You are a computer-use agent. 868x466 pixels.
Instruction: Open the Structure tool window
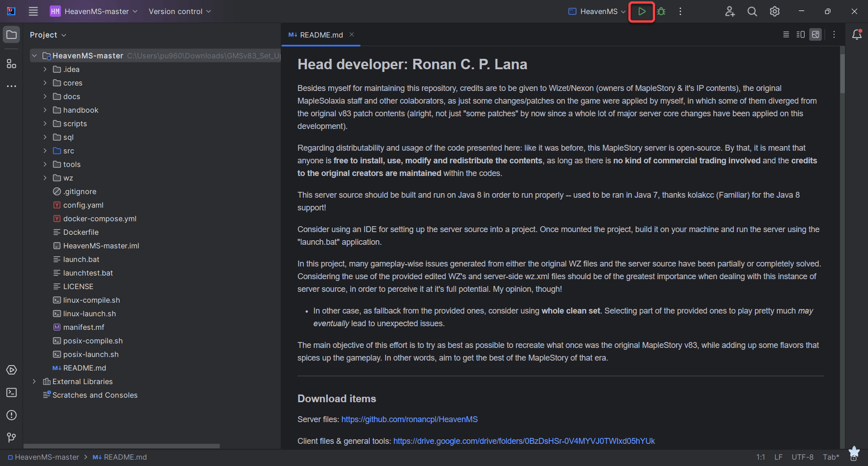11,64
